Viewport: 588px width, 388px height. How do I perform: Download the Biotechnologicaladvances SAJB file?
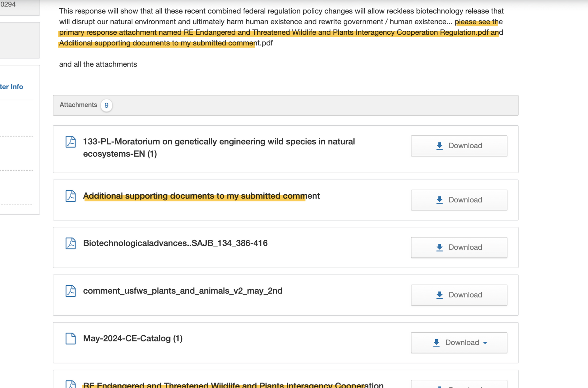(x=459, y=247)
